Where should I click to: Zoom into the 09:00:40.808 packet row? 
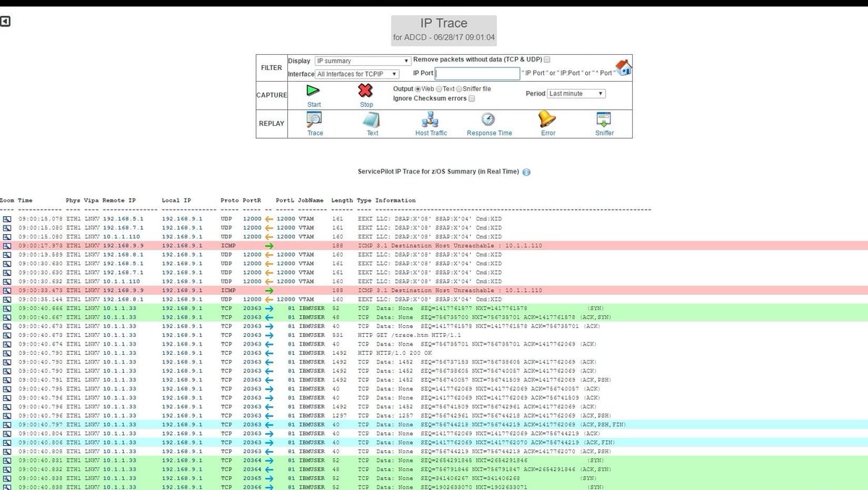7,451
